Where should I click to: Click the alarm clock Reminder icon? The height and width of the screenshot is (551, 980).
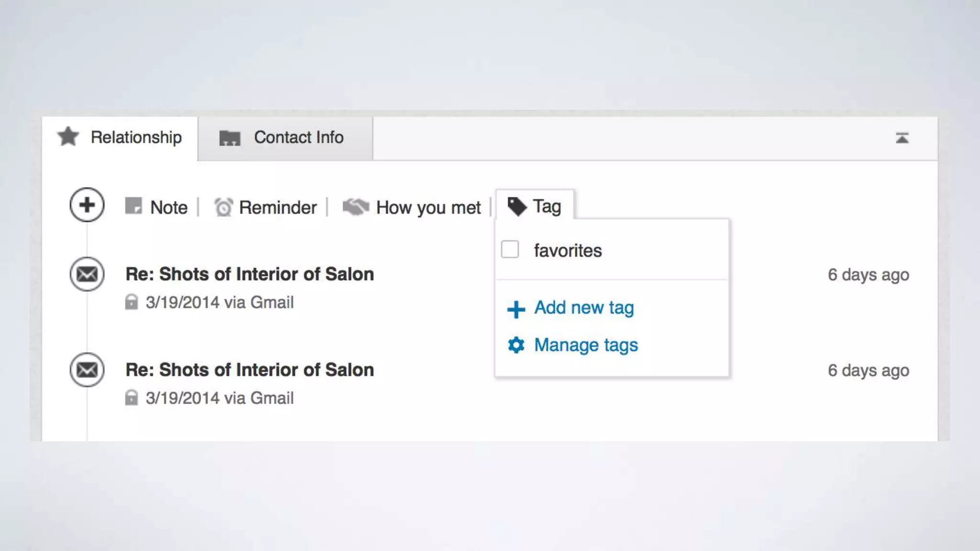coord(223,207)
